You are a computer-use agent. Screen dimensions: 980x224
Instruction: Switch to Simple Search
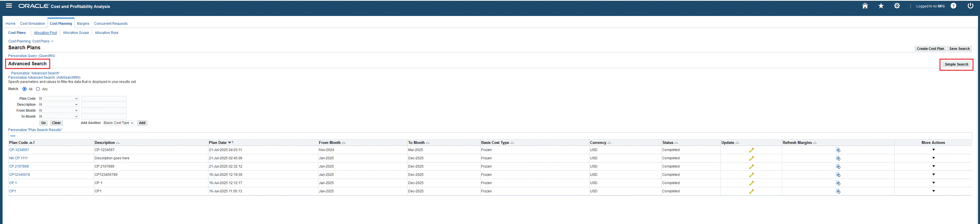(956, 64)
